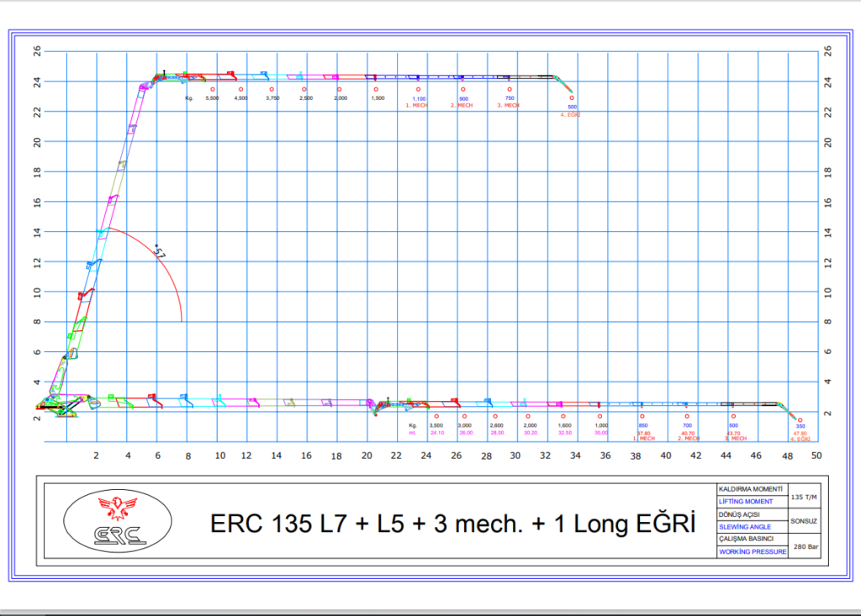Click '38' on the horizontal axis
Image resolution: width=861 pixels, height=616 pixels.
(x=636, y=455)
